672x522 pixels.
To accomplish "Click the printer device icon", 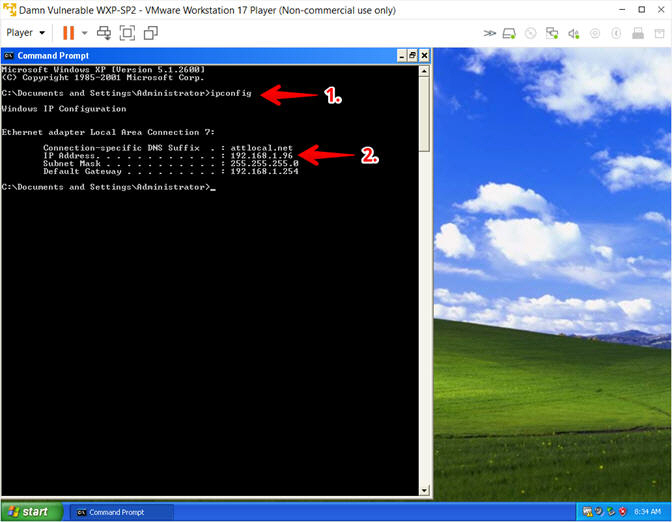I will (x=638, y=33).
